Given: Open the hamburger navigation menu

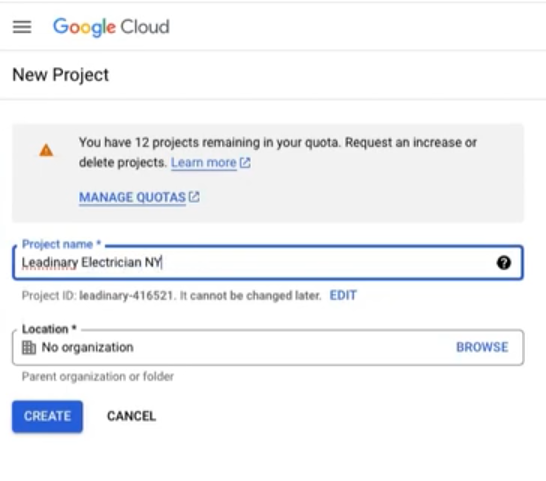Looking at the screenshot, I should [22, 27].
